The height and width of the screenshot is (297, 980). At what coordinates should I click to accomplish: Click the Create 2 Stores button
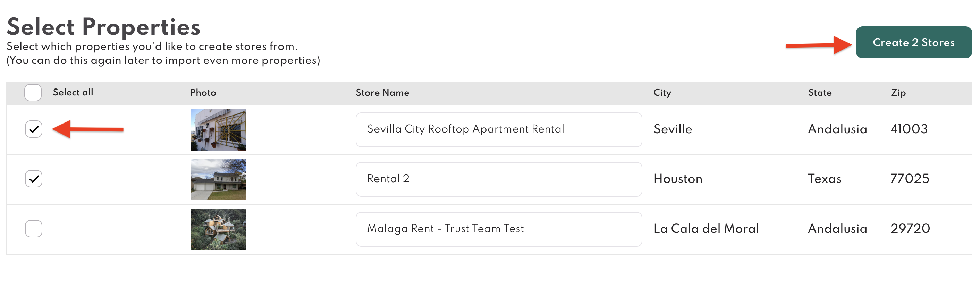click(913, 43)
